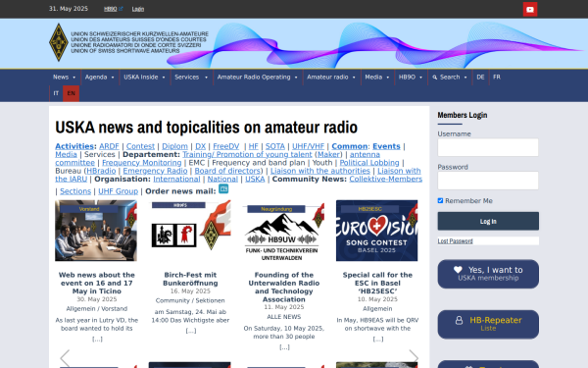Open the Eurovision HB25ESC thumbnail
The image size is (588, 368).
377,231
